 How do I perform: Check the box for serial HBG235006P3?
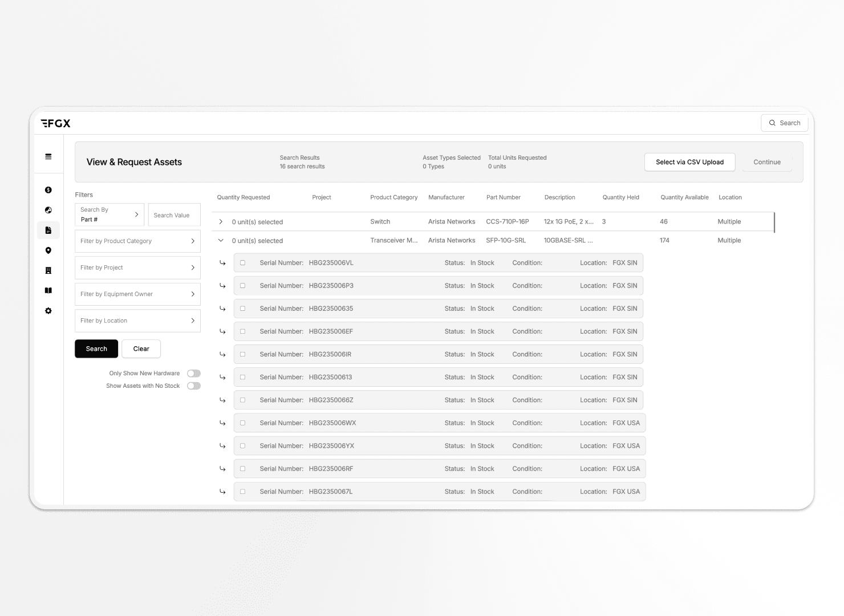point(242,286)
